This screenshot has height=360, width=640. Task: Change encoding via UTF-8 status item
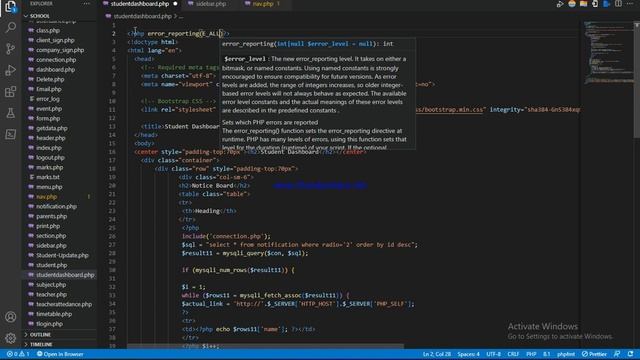click(x=493, y=354)
